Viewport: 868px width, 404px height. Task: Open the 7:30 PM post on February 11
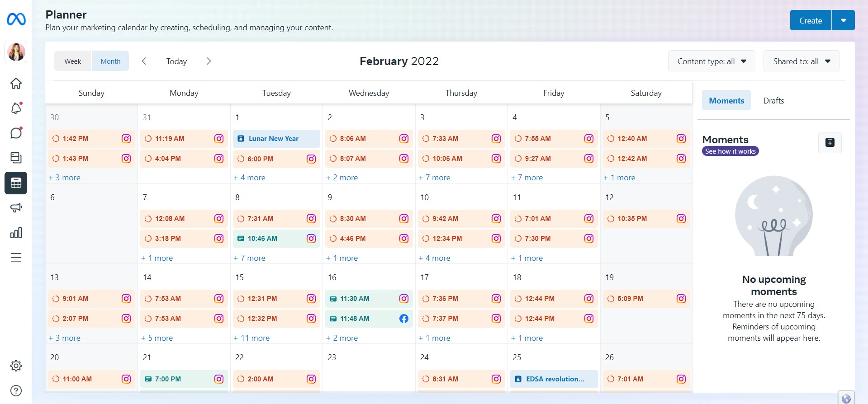click(x=554, y=239)
